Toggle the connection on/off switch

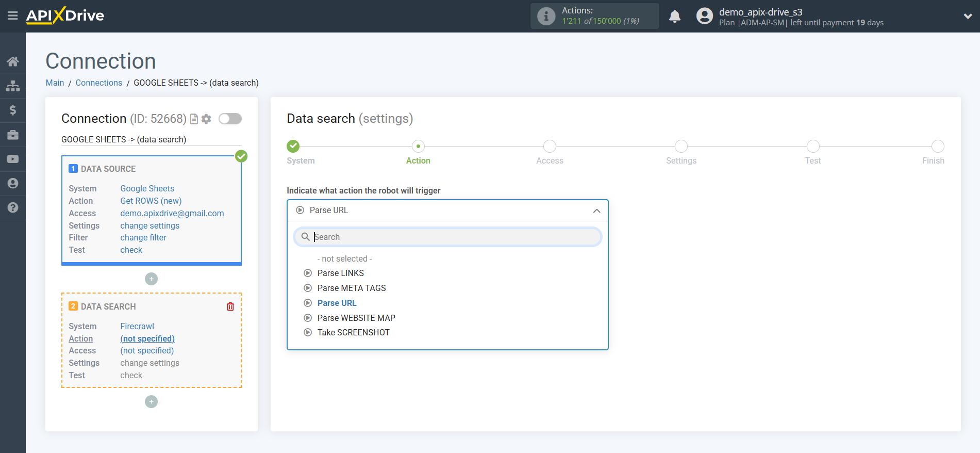pyautogui.click(x=230, y=119)
